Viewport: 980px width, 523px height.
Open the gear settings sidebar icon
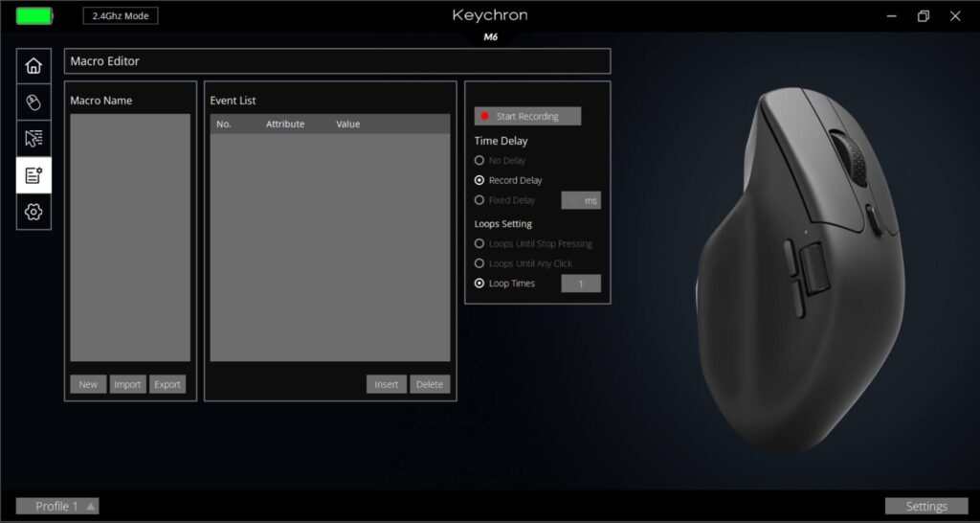pos(33,212)
